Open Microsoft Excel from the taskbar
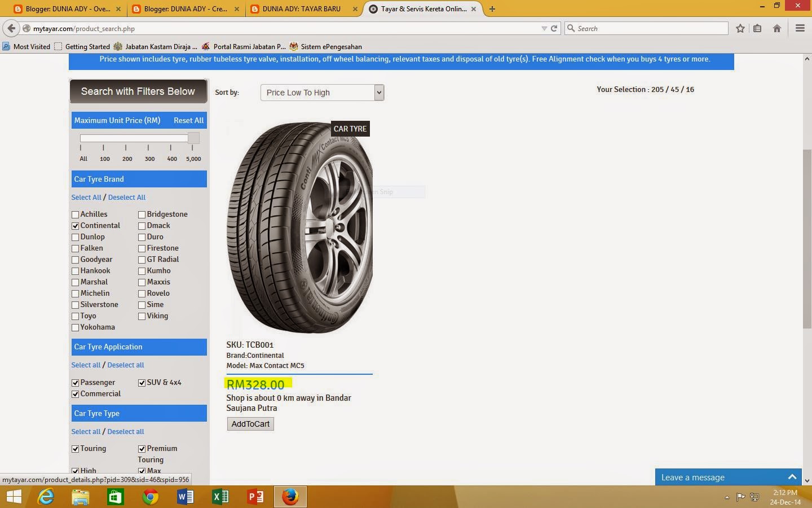Image resolution: width=812 pixels, height=508 pixels. click(x=220, y=497)
